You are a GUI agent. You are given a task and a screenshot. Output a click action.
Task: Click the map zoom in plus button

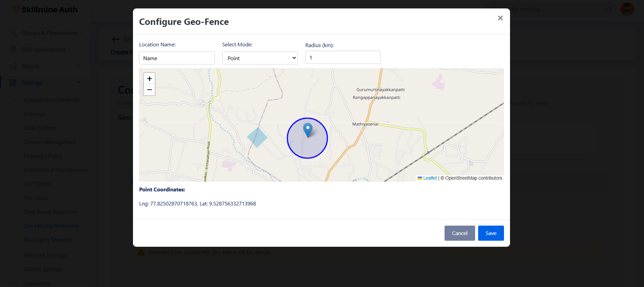(149, 79)
